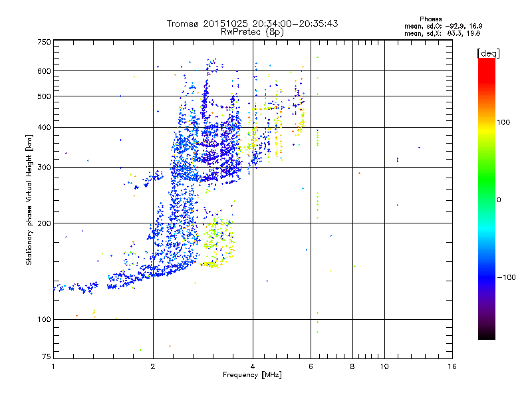
Task: Click the '[deg]' colorbar unit label
Action: [488, 53]
